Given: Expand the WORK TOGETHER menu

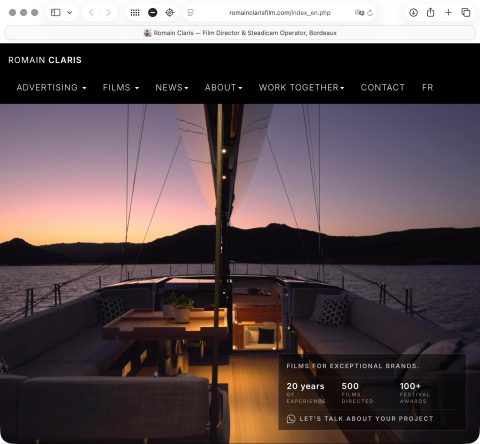Looking at the screenshot, I should [x=301, y=87].
